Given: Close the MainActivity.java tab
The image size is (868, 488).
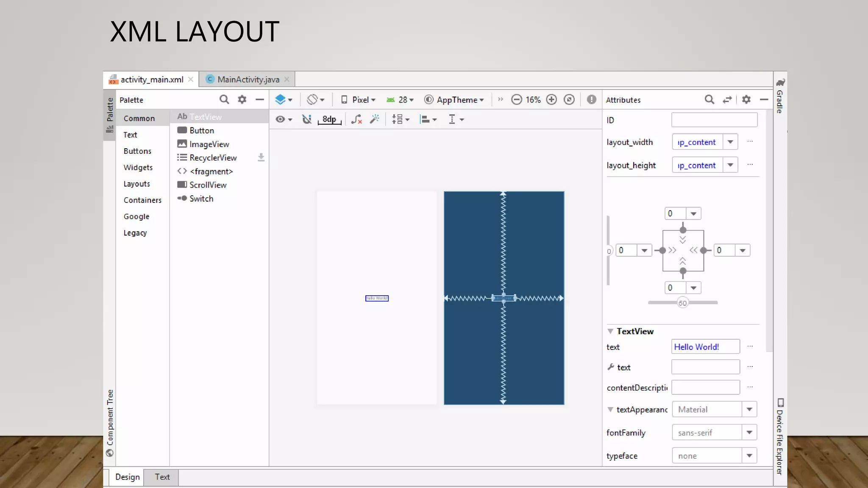Looking at the screenshot, I should pyautogui.click(x=287, y=79).
